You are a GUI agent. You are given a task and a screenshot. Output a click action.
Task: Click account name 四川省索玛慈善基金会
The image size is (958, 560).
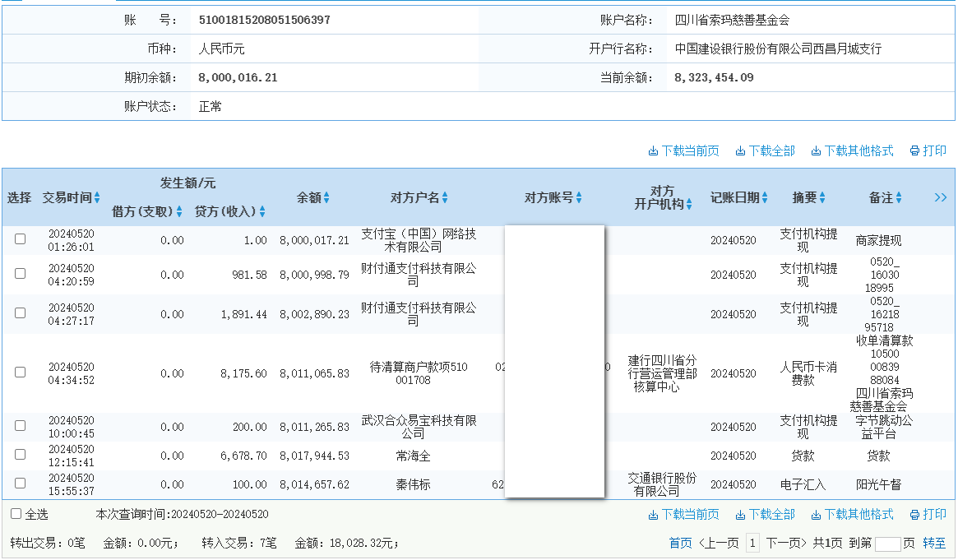click(732, 21)
